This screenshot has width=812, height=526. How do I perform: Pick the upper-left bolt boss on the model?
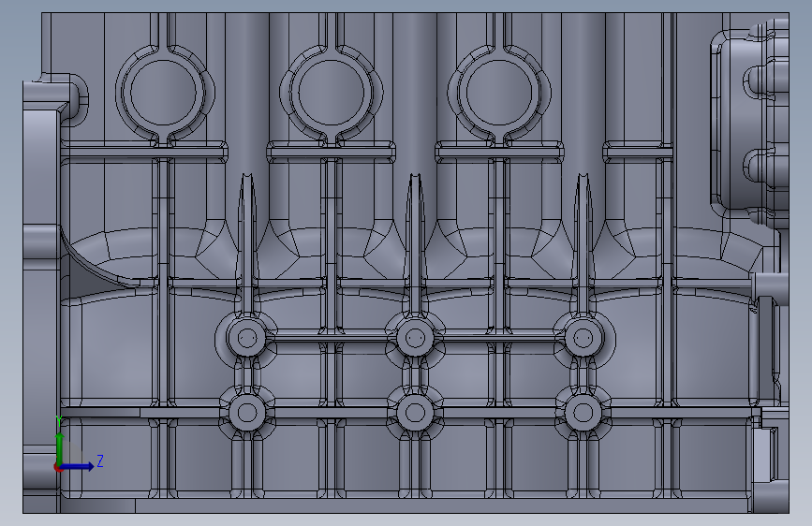click(x=247, y=338)
